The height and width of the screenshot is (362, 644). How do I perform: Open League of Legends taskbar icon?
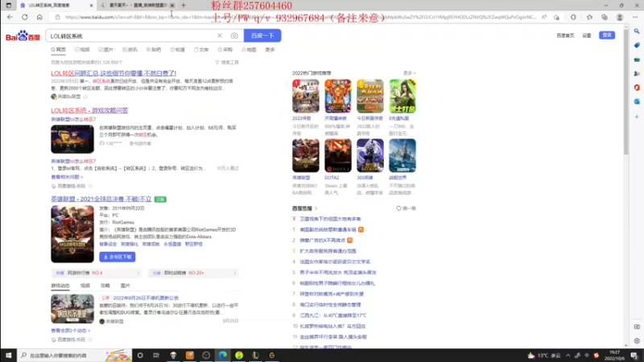(255, 356)
